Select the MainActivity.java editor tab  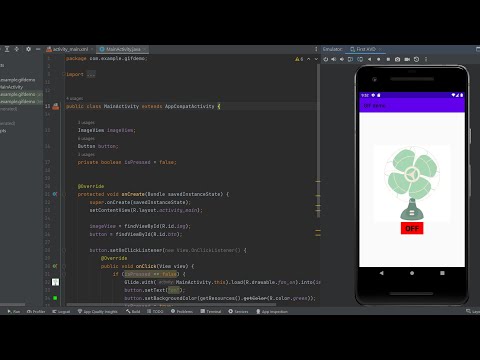point(123,49)
